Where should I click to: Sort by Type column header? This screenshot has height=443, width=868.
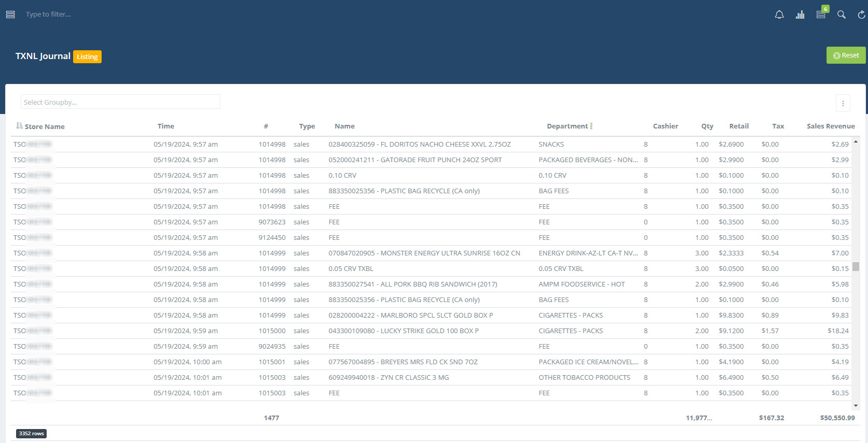(x=307, y=126)
